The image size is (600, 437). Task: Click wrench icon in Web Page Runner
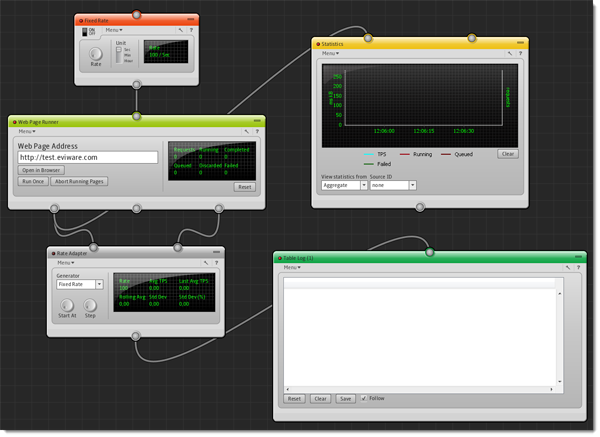(x=246, y=131)
